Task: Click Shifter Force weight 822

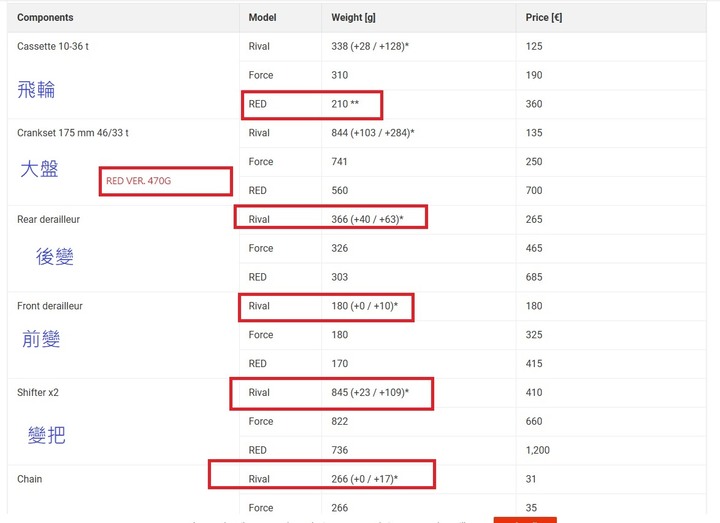Action: [339, 422]
